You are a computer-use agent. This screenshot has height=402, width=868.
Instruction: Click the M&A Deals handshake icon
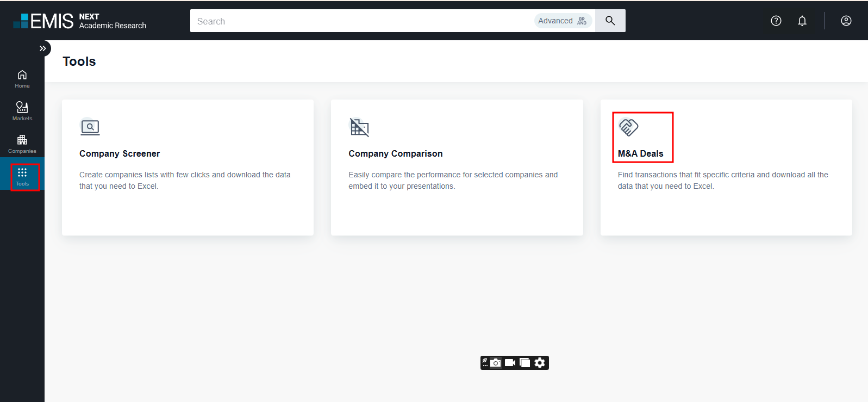pos(629,127)
